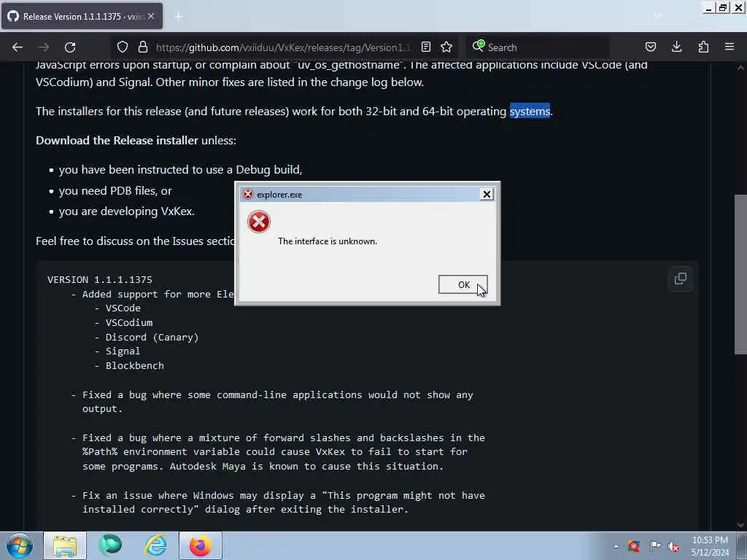Open Action Center flag icon
The width and height of the screenshot is (747, 560).
point(655,546)
